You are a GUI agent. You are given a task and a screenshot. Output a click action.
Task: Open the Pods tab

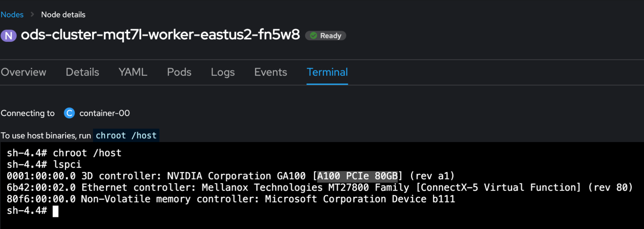click(x=179, y=72)
